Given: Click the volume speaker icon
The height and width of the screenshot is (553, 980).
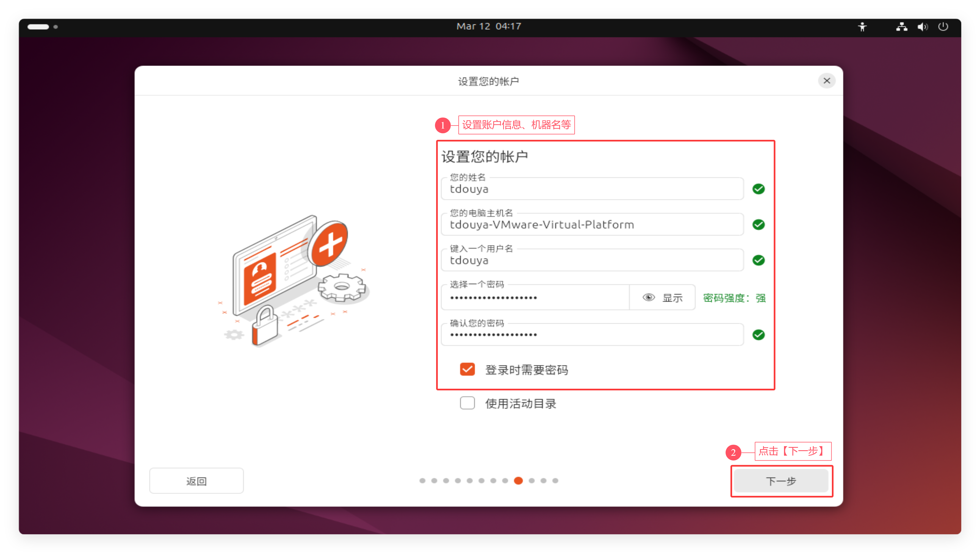Looking at the screenshot, I should (922, 27).
